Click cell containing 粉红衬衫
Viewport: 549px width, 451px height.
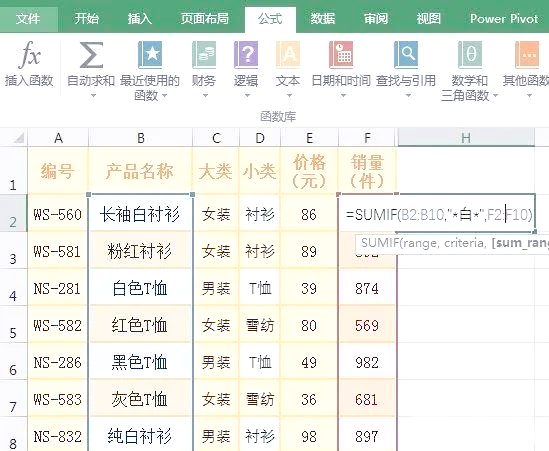pos(140,251)
